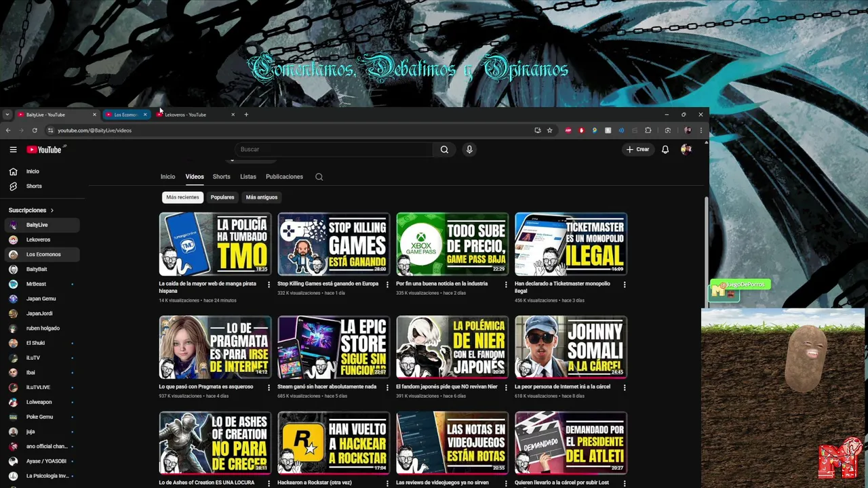
Task: Switch to channel Publicaciones tab
Action: [x=284, y=177]
